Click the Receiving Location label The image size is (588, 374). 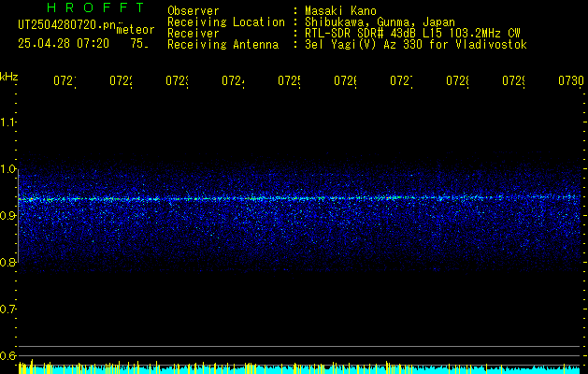click(226, 22)
